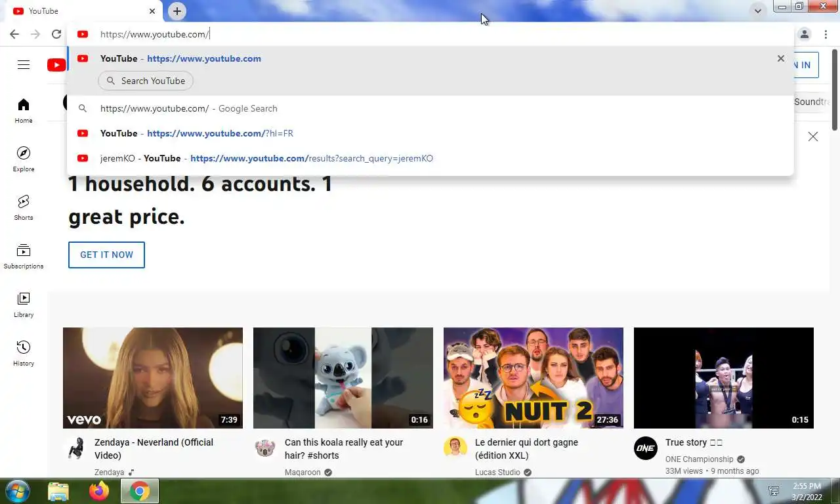
Task: Open File Explorer from the taskbar
Action: tap(58, 491)
